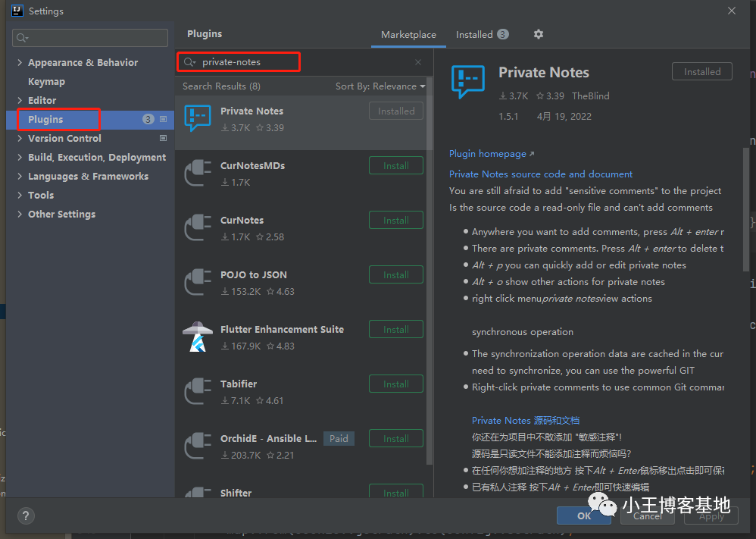Viewport: 756px width, 539px height.
Task: Select Keymap in the settings tree
Action: pyautogui.click(x=46, y=82)
